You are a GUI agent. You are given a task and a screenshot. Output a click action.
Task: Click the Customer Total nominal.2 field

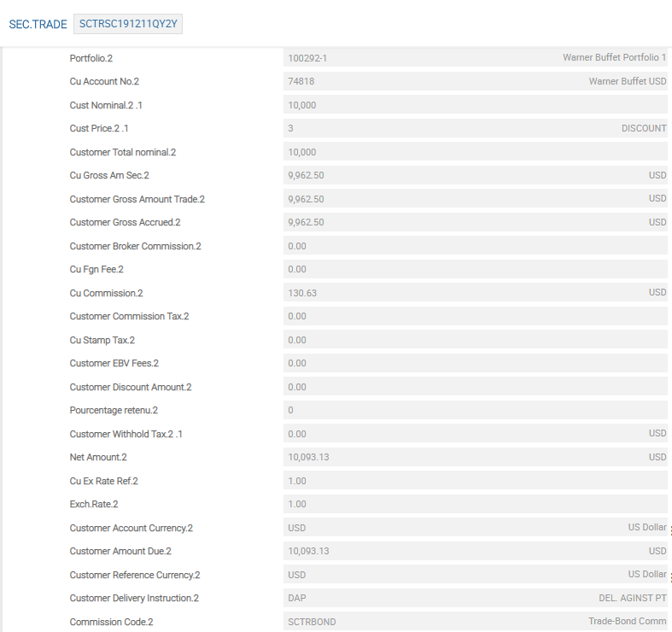coord(475,152)
